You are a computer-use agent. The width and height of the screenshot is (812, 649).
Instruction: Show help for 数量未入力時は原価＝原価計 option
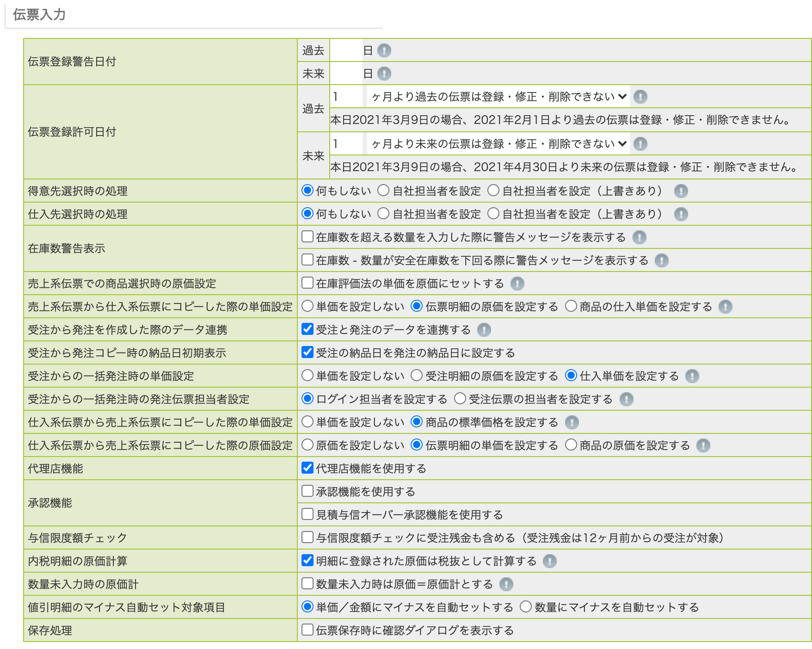(x=506, y=584)
